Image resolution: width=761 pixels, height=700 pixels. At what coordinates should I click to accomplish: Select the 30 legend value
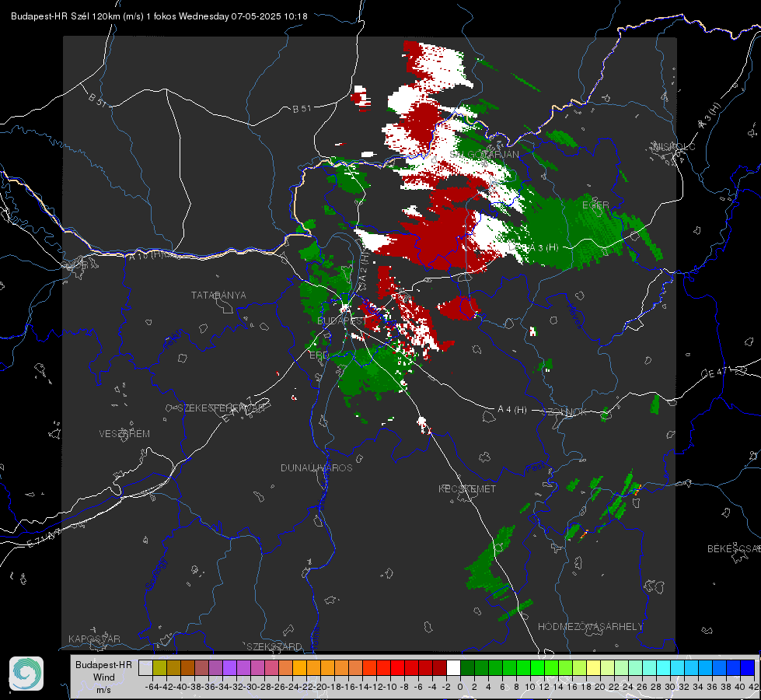670,688
